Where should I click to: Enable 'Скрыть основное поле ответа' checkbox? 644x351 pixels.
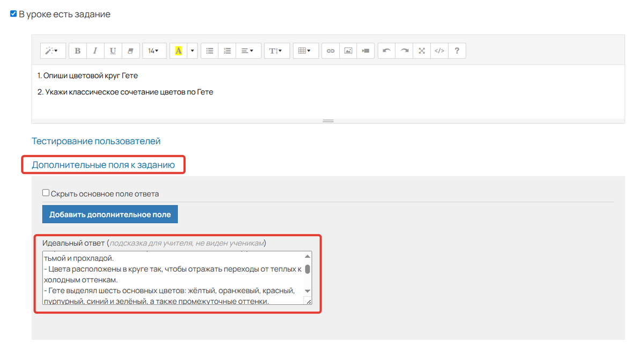pos(46,193)
